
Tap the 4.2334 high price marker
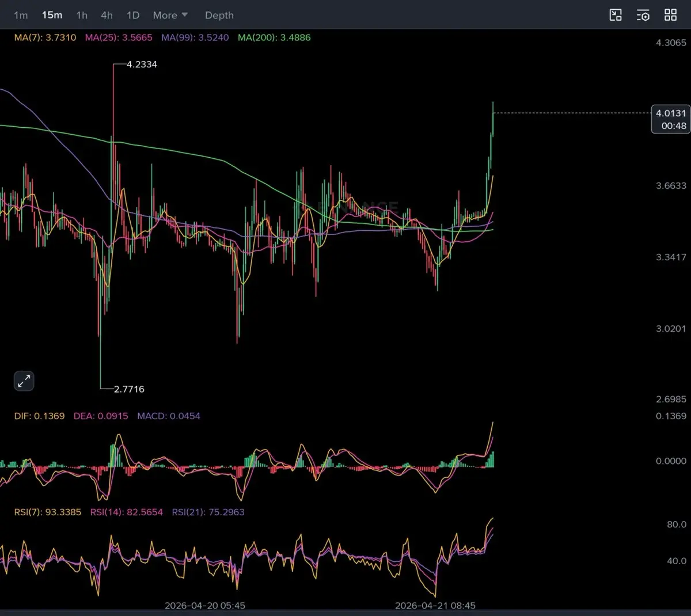tap(142, 64)
